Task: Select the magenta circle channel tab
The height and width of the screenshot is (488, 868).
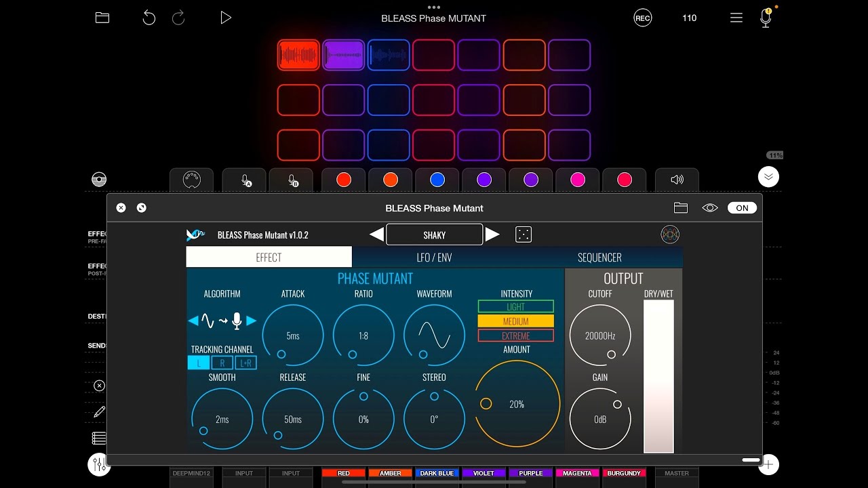Action: tap(578, 180)
